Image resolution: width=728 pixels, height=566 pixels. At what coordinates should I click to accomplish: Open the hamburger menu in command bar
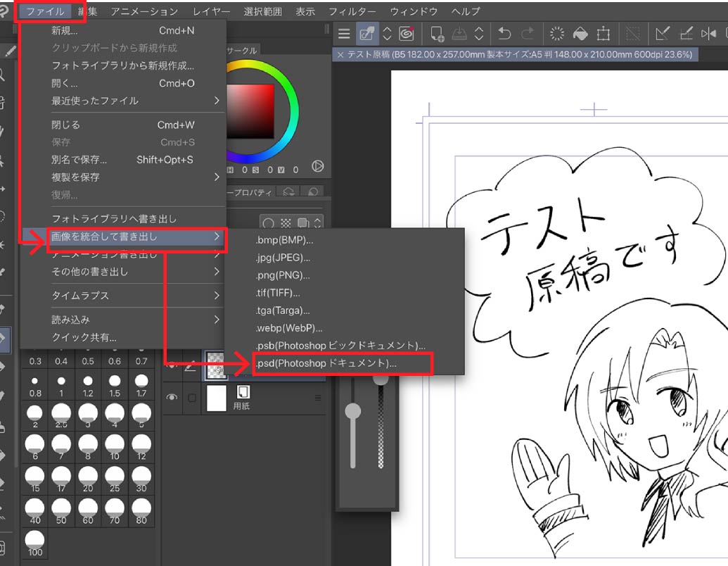[x=344, y=33]
